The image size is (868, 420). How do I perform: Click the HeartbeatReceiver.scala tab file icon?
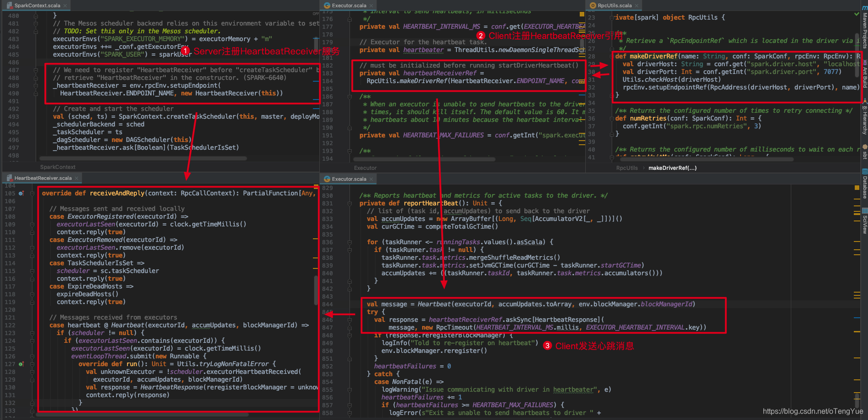pos(10,178)
